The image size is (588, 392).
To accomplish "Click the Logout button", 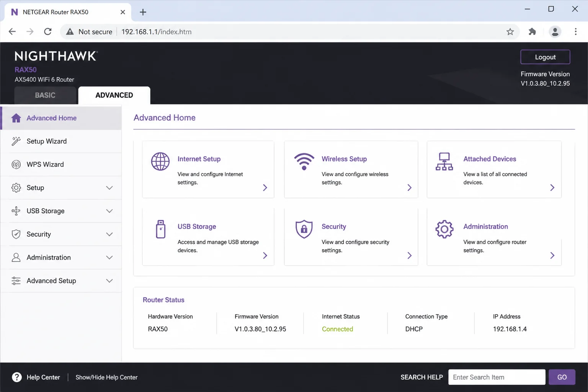I will pos(545,57).
